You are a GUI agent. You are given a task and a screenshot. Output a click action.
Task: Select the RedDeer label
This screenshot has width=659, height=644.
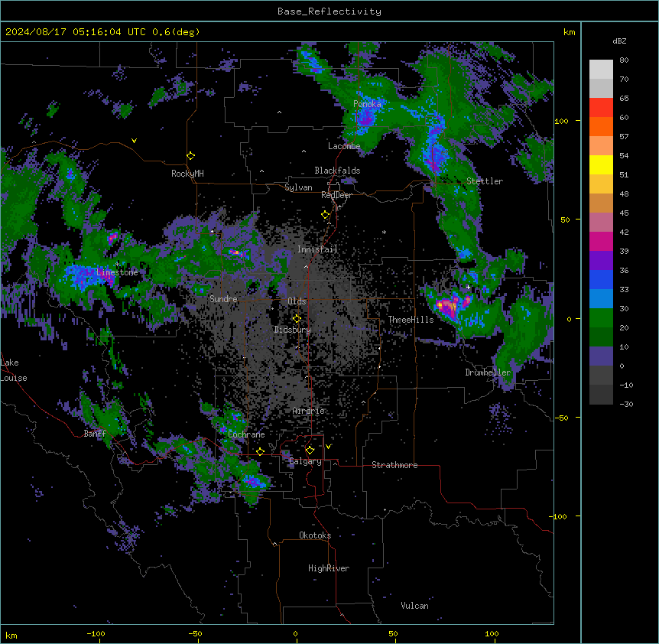click(336, 195)
